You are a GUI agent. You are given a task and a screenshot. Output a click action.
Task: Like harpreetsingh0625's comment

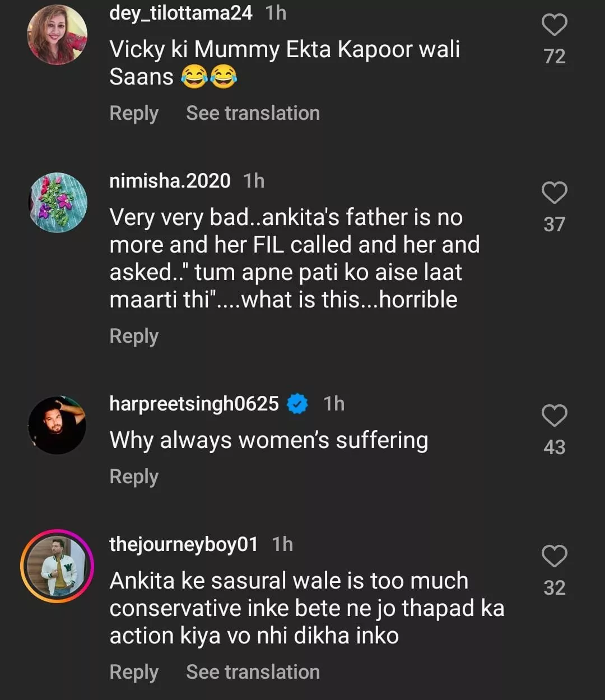(x=555, y=416)
